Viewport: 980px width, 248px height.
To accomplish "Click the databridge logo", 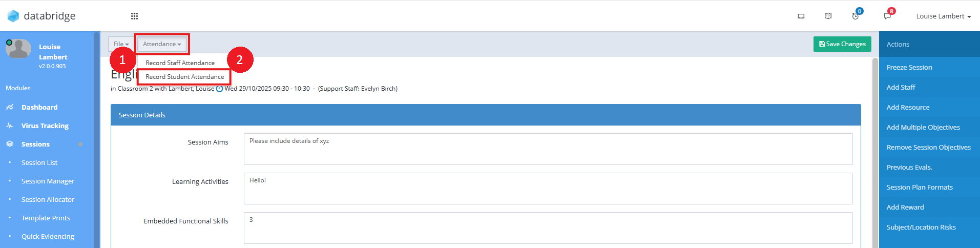I will (x=41, y=16).
